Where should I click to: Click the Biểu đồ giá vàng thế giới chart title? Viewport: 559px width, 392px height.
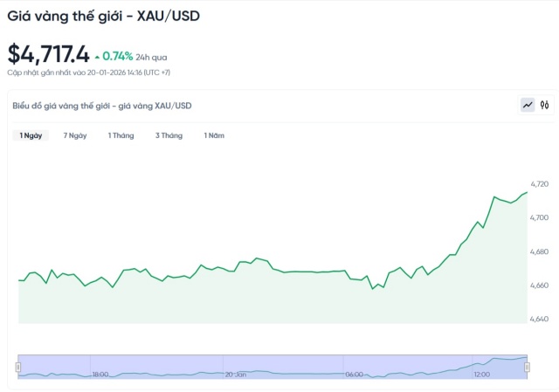point(102,106)
